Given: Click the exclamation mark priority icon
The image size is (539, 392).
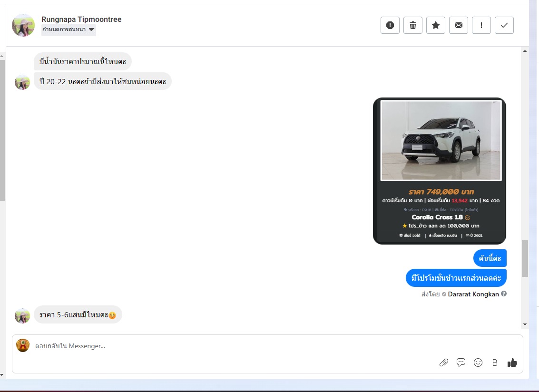Looking at the screenshot, I should pyautogui.click(x=481, y=25).
